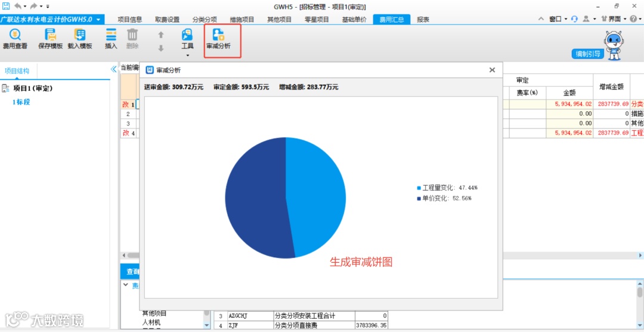Click the undo arrow icon

coord(18,6)
